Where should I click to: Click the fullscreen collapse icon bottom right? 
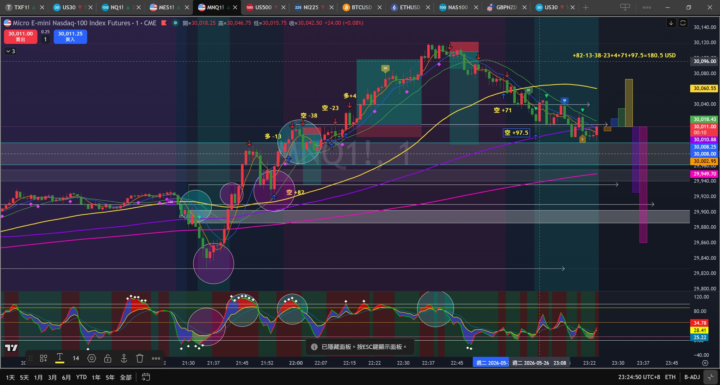click(x=710, y=377)
